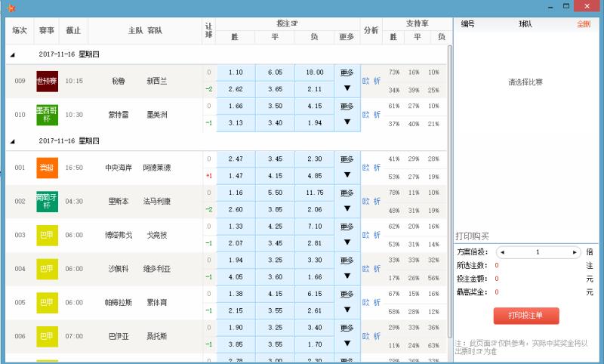Click the yellow 巴甲 badge for match 004
This screenshot has width=604, height=364.
(47, 269)
